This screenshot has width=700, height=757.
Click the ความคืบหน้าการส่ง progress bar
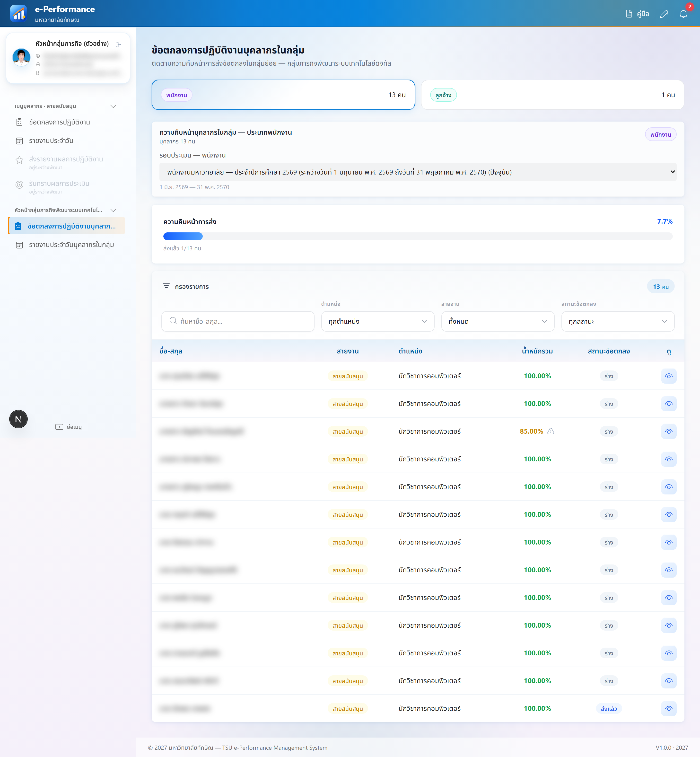point(418,236)
